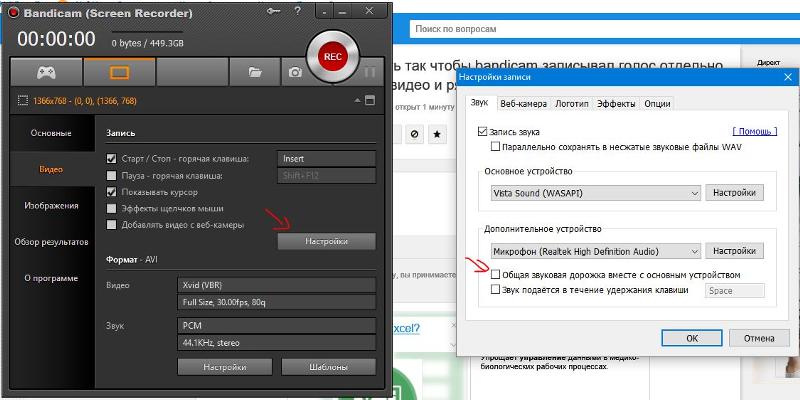Click the 1366x768 capture area text
Screen dimensions: 800x400
pyautogui.click(x=85, y=101)
